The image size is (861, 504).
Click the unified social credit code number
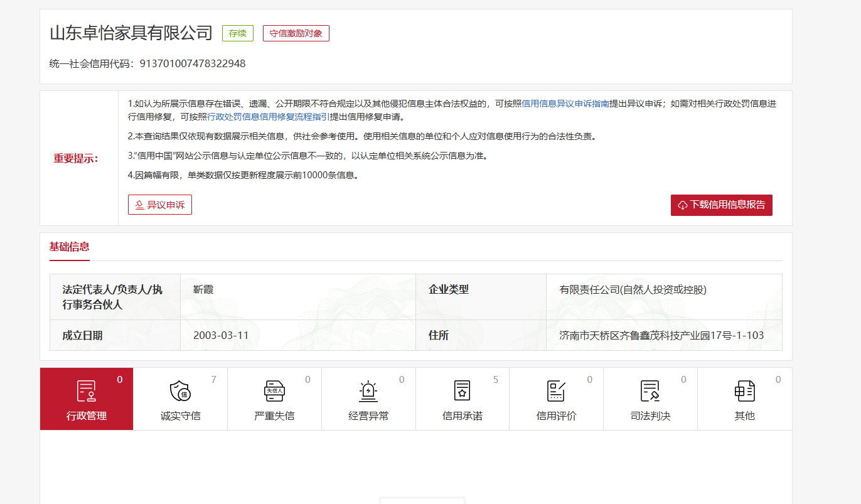pyautogui.click(x=192, y=63)
